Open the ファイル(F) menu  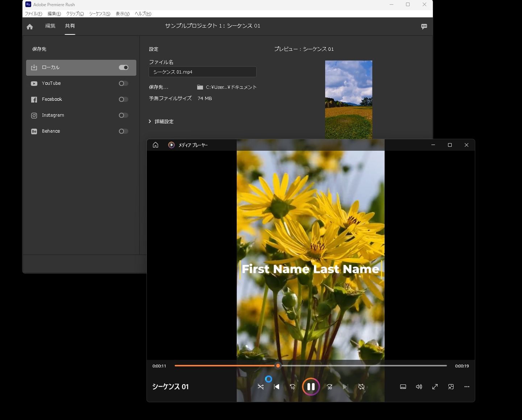click(33, 14)
